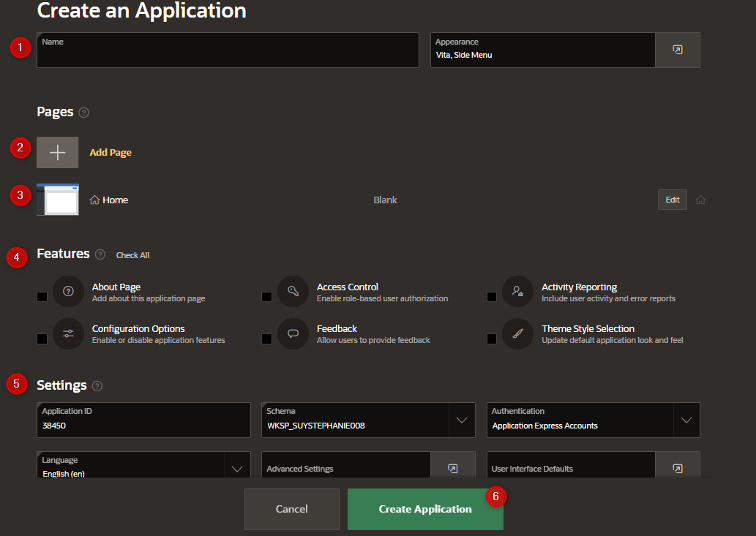756x536 pixels.
Task: Expand the Language dropdown
Action: 237,468
